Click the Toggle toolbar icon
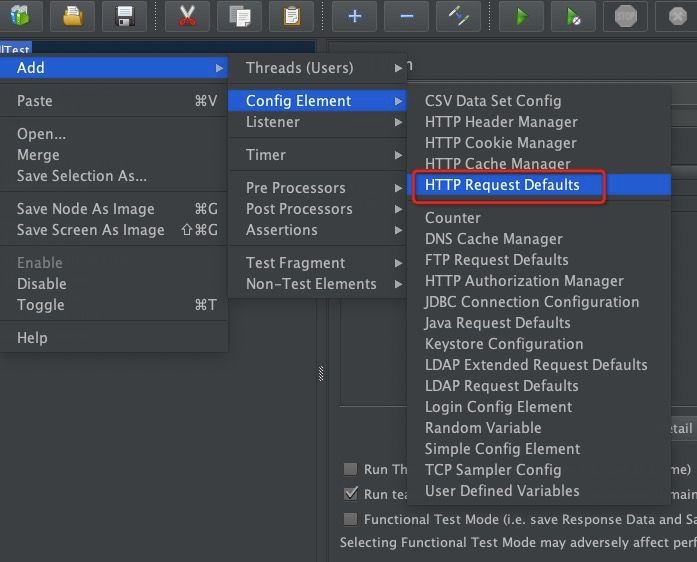Screen dimensions: 697x562 click(x=458, y=16)
